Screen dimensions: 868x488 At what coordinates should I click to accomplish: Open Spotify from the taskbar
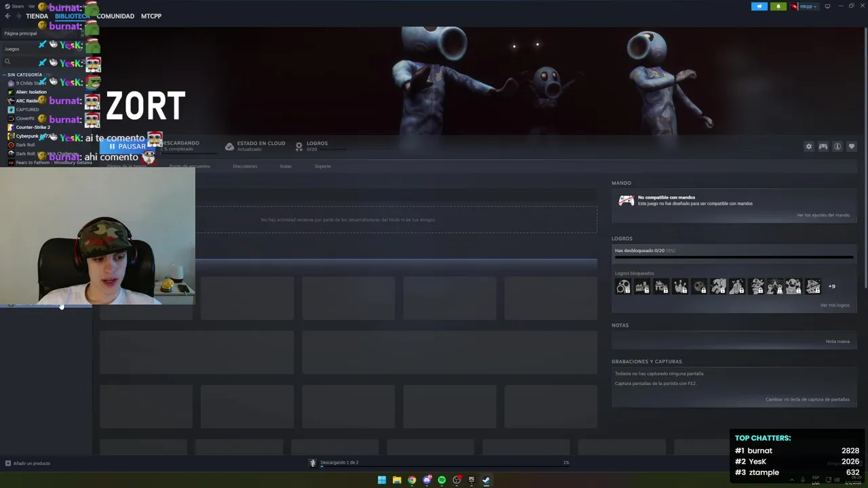[441, 481]
